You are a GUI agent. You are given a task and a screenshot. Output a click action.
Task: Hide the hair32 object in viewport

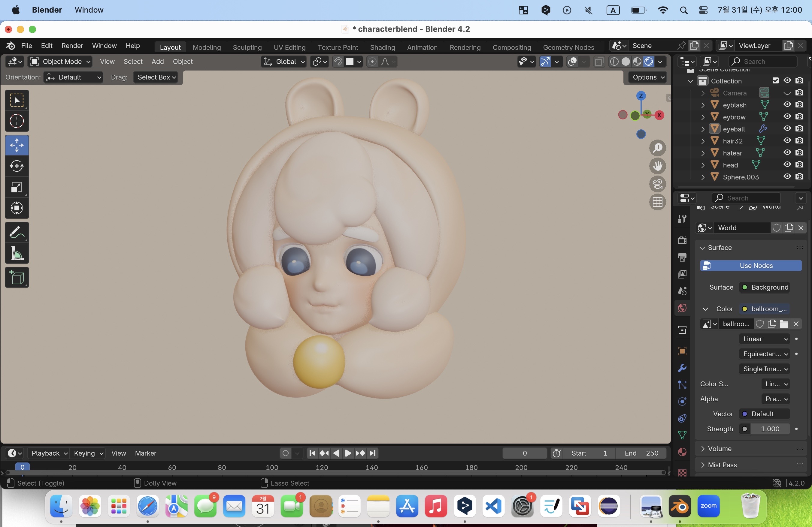787,140
